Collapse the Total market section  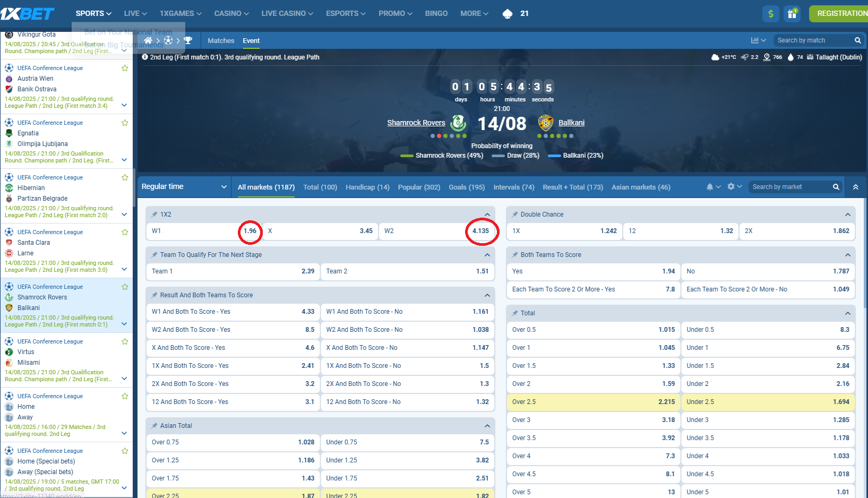pos(848,313)
